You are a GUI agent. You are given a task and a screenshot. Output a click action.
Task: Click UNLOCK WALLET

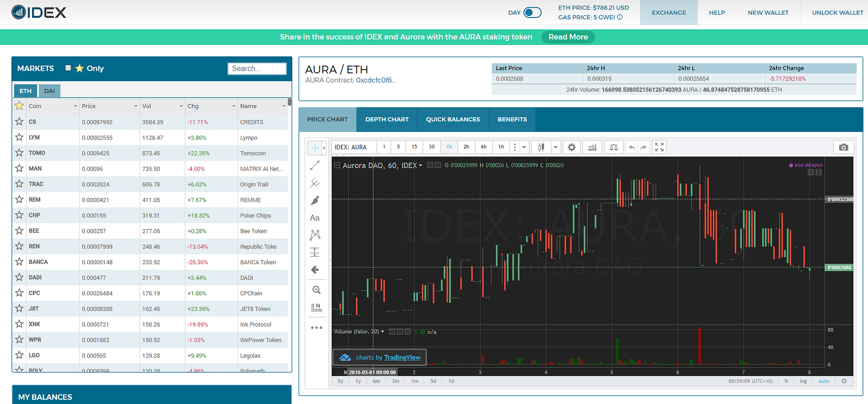[837, 12]
